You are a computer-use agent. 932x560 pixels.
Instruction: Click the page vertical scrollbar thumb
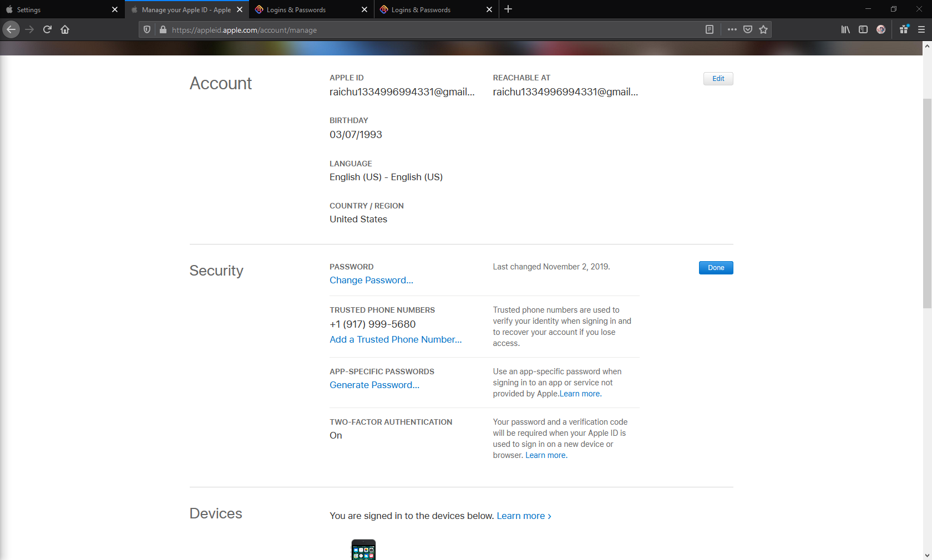(x=927, y=203)
